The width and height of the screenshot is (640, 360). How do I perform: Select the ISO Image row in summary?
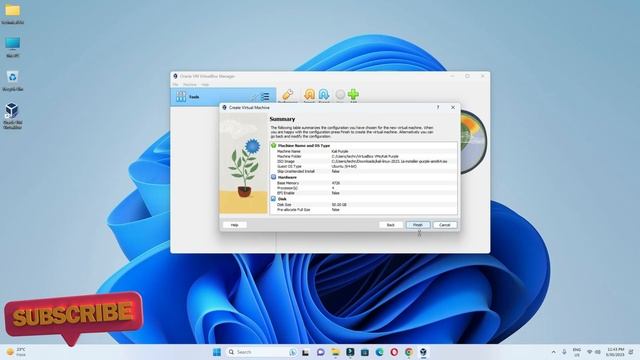coord(363,161)
